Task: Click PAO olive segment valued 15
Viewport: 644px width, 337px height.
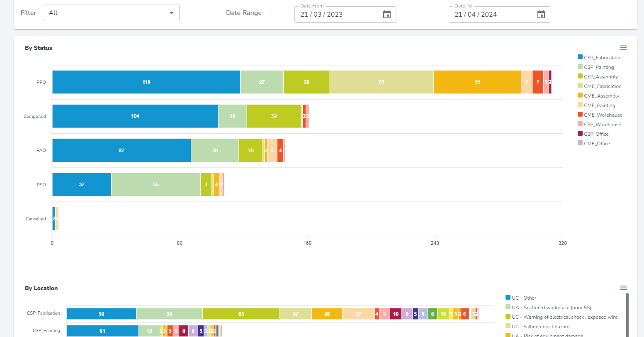Action: (x=251, y=150)
